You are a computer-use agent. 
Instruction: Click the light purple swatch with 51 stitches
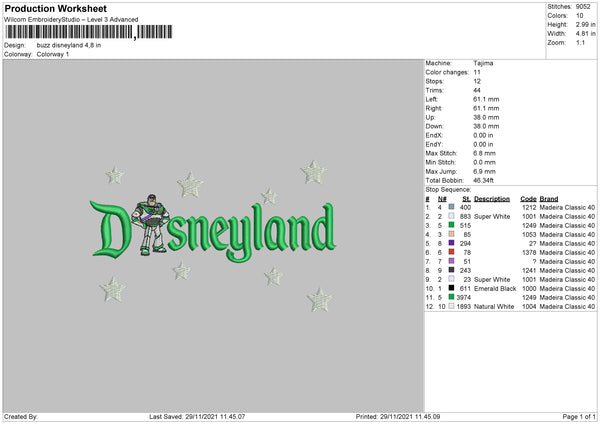pos(451,261)
